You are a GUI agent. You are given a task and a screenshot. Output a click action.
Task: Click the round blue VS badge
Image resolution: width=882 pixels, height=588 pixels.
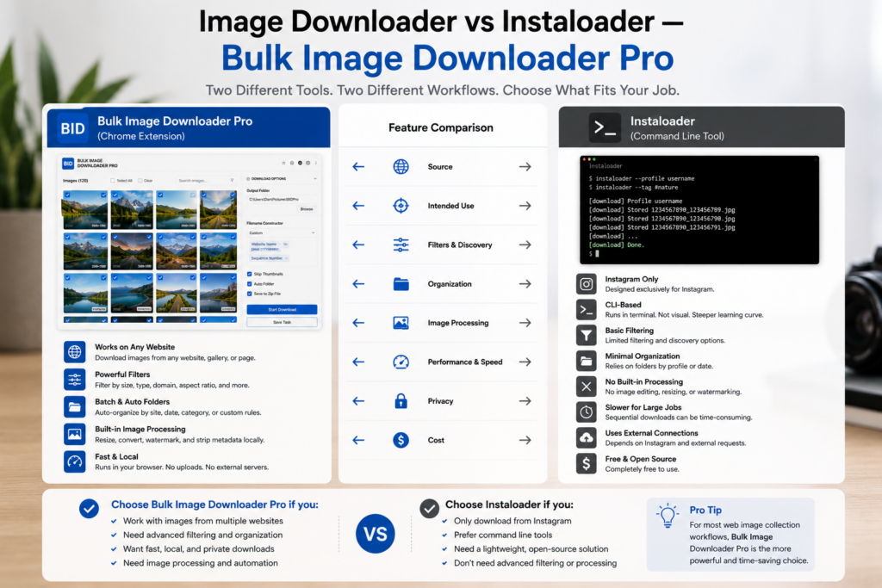click(x=376, y=534)
